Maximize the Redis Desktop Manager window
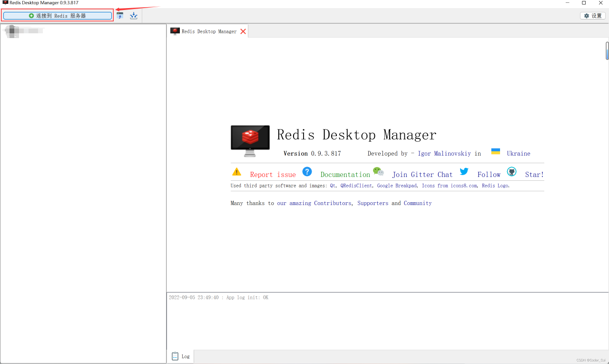 584,3
